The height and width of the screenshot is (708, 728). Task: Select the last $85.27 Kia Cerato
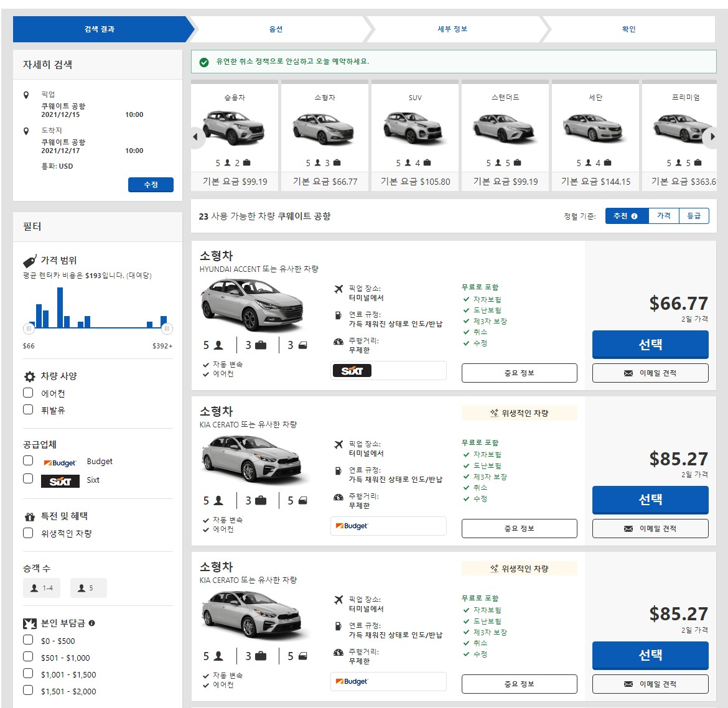[650, 656]
